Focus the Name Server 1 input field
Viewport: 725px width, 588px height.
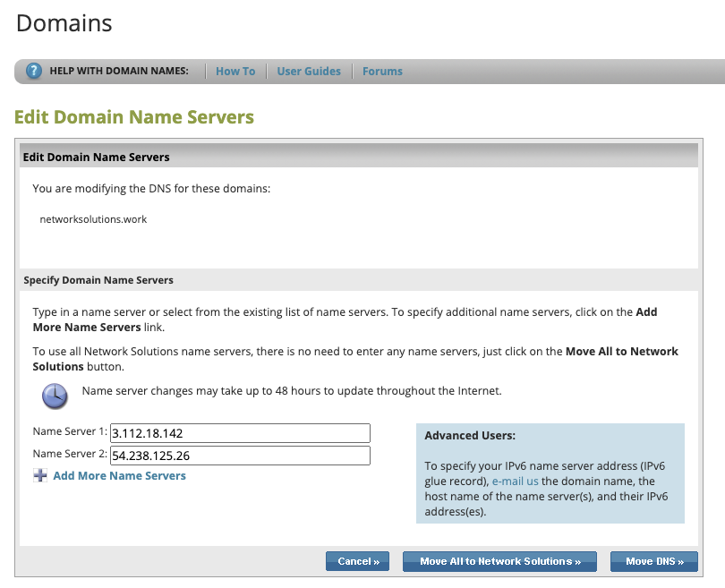click(240, 433)
